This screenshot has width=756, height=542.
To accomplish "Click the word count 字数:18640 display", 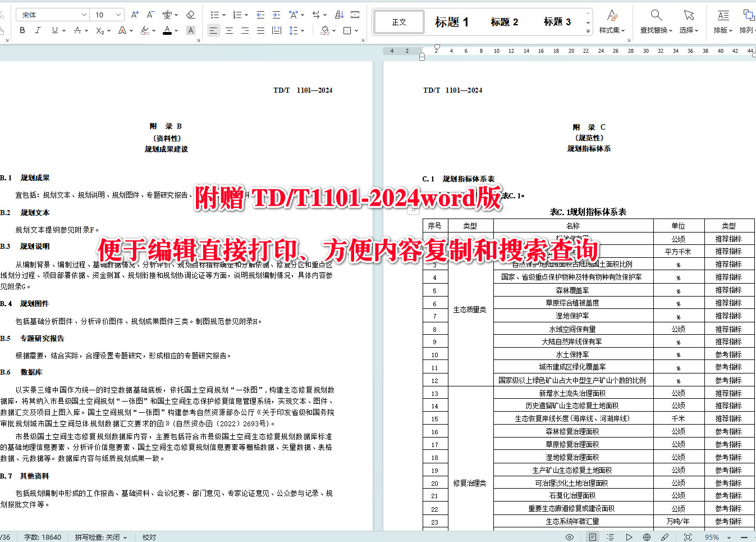I will (43, 537).
